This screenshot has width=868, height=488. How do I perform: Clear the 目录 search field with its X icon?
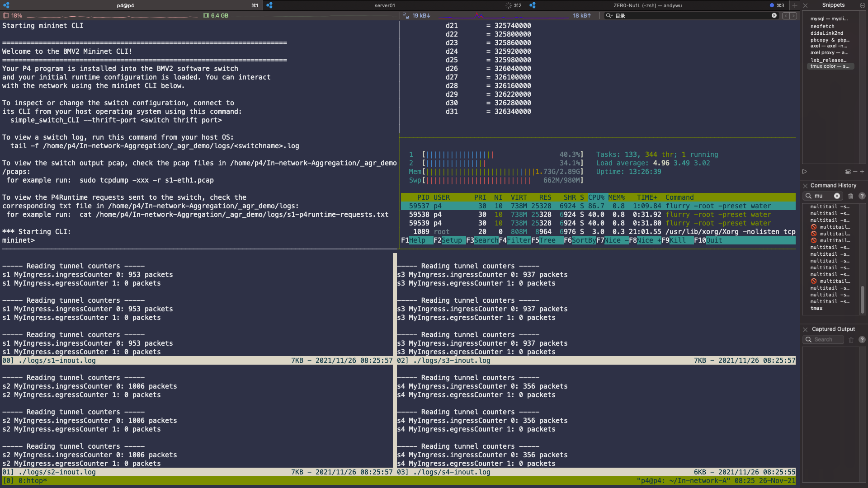pos(774,16)
